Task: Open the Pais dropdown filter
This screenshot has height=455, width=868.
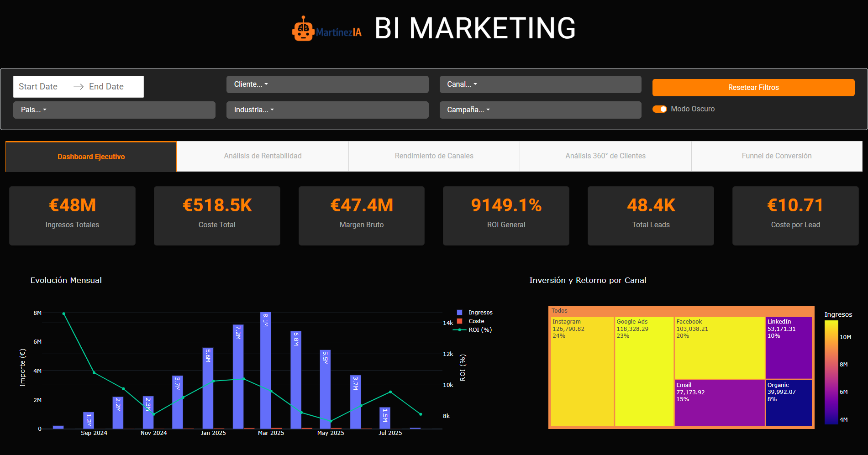Action: [x=114, y=110]
